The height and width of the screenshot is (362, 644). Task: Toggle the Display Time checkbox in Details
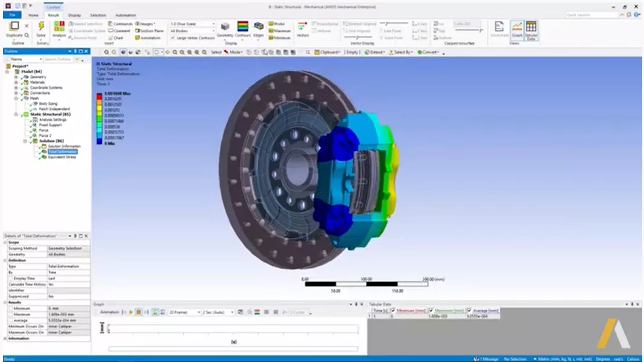[11, 278]
